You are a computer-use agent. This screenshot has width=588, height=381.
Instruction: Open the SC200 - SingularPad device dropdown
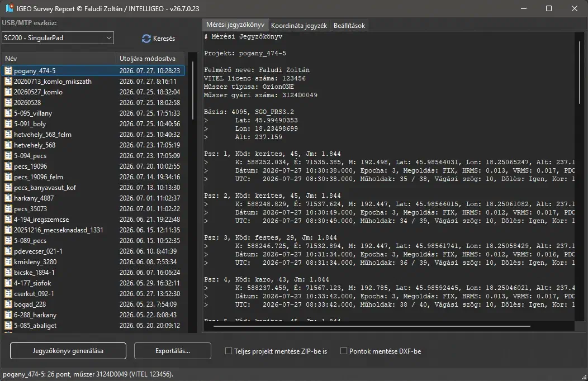[x=58, y=38]
